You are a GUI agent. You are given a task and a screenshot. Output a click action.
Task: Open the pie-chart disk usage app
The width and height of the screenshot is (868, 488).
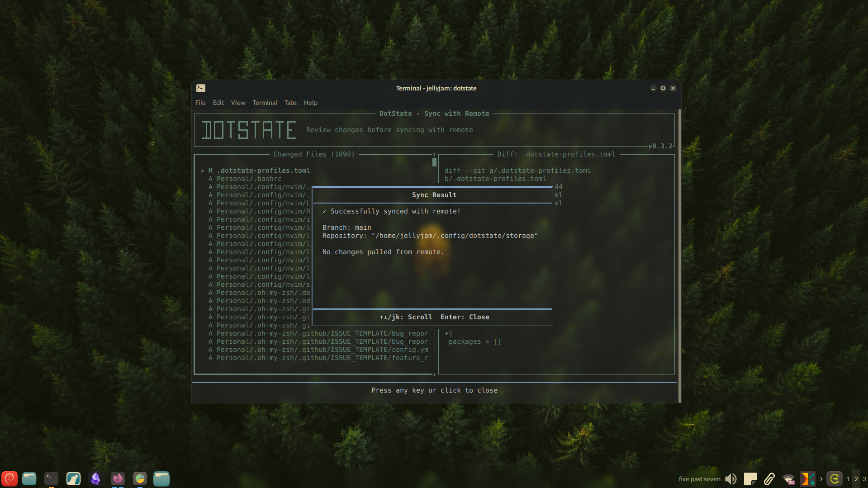(x=140, y=479)
